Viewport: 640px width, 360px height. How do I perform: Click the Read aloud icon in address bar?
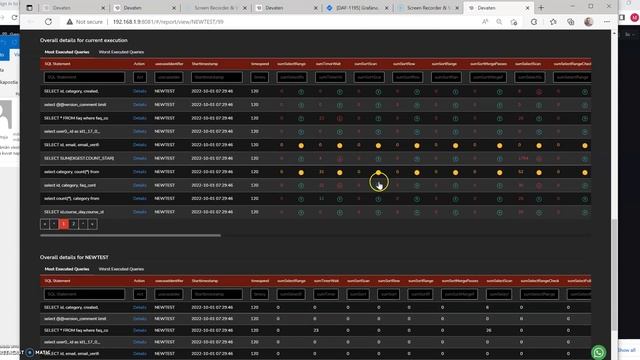point(485,22)
